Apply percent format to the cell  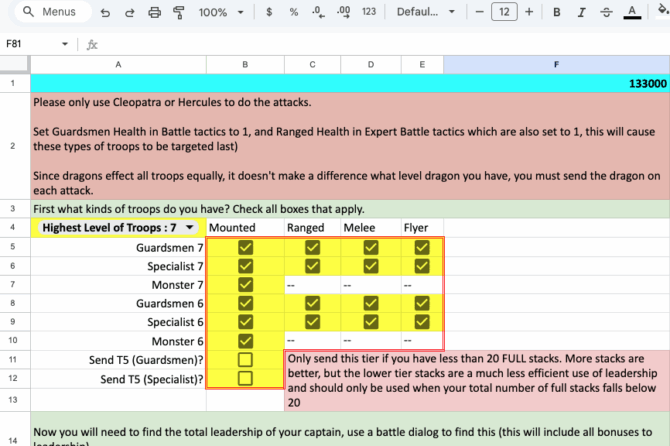click(x=293, y=12)
